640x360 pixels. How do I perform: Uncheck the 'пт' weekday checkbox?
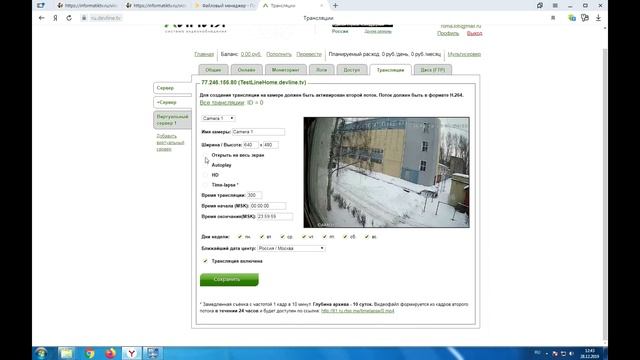324,237
